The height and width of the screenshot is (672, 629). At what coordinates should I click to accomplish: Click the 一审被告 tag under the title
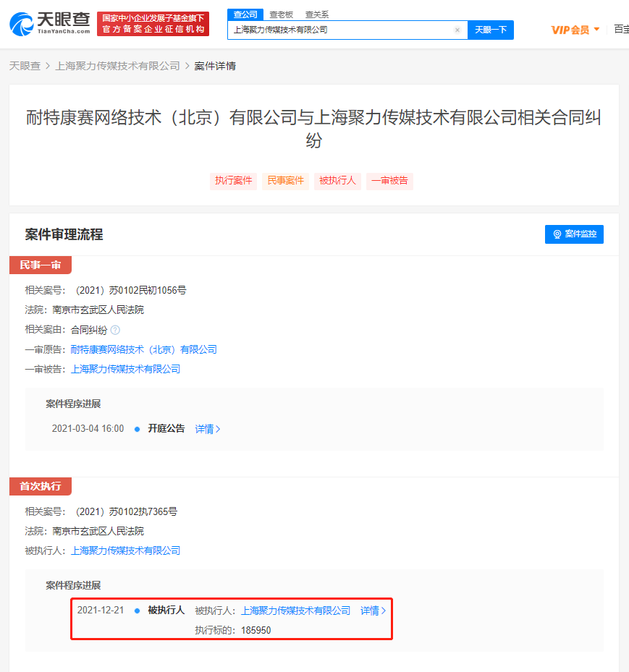(x=389, y=181)
